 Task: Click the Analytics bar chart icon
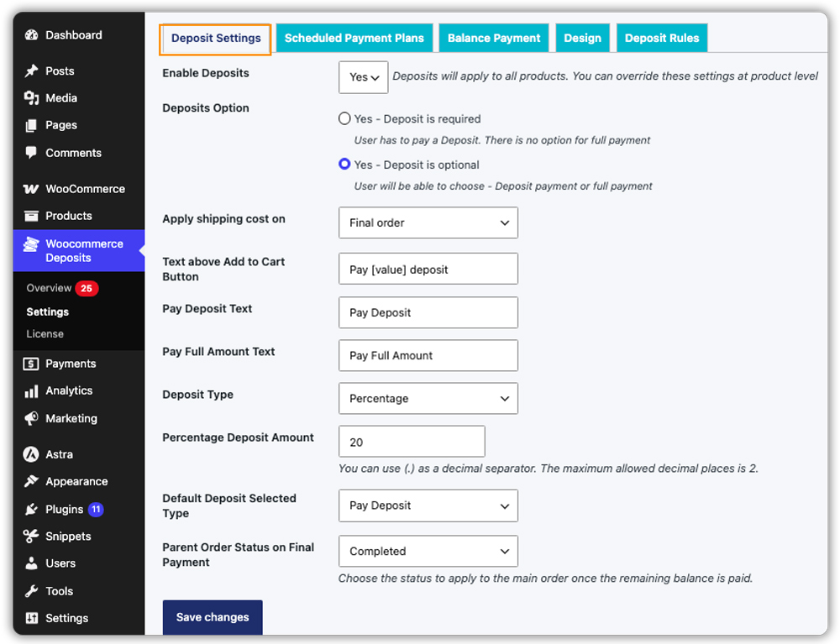[31, 391]
